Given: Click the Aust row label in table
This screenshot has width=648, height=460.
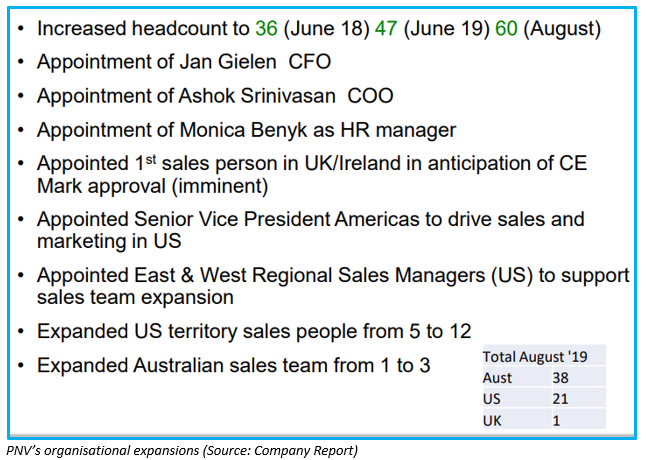Looking at the screenshot, I should [497, 378].
